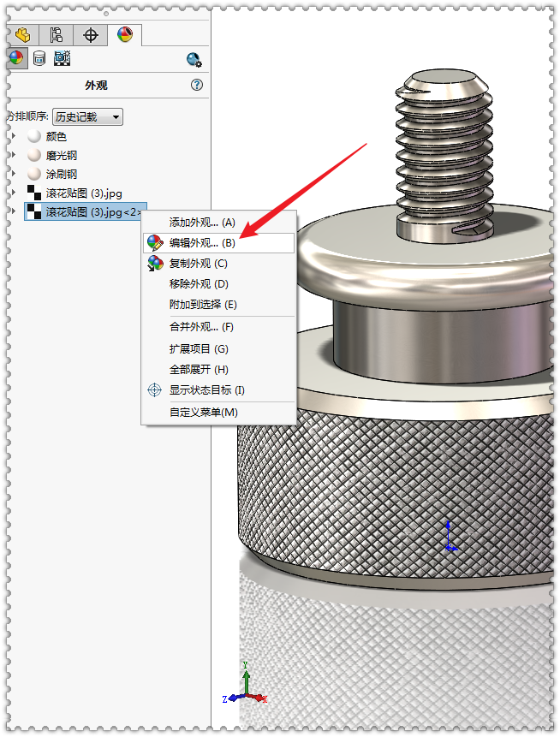Select the 磨光钢 appearance item
Screen dimensions: 560x737
(61, 155)
